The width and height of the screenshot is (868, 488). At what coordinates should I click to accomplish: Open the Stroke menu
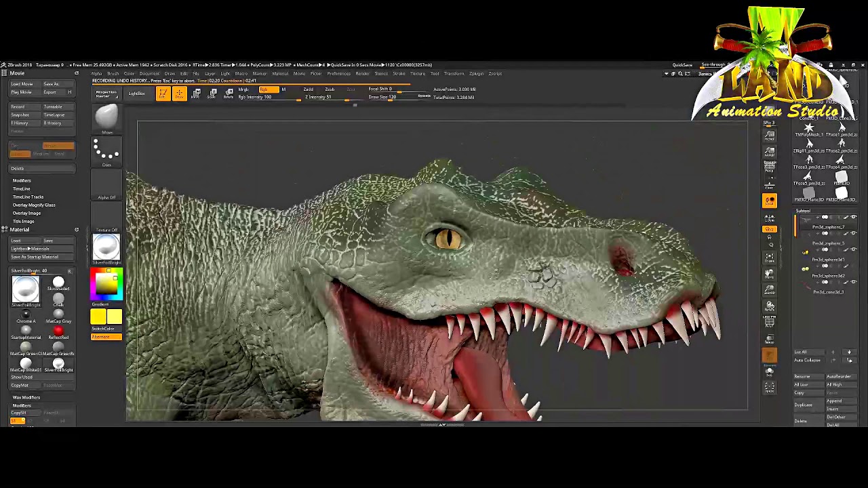click(x=399, y=73)
